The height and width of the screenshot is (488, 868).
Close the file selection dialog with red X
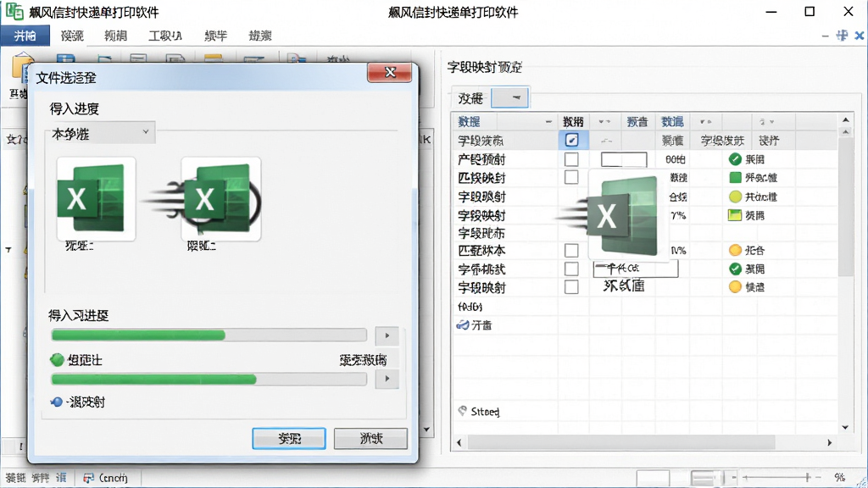(x=390, y=73)
